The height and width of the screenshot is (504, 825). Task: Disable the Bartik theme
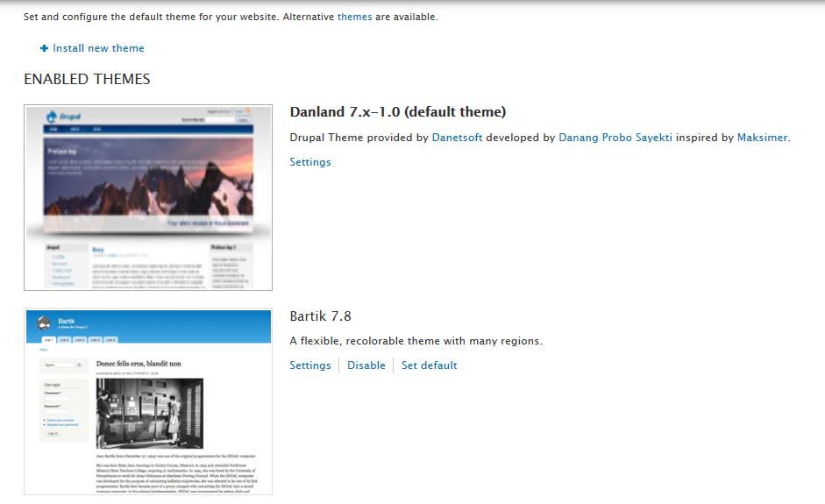click(366, 366)
